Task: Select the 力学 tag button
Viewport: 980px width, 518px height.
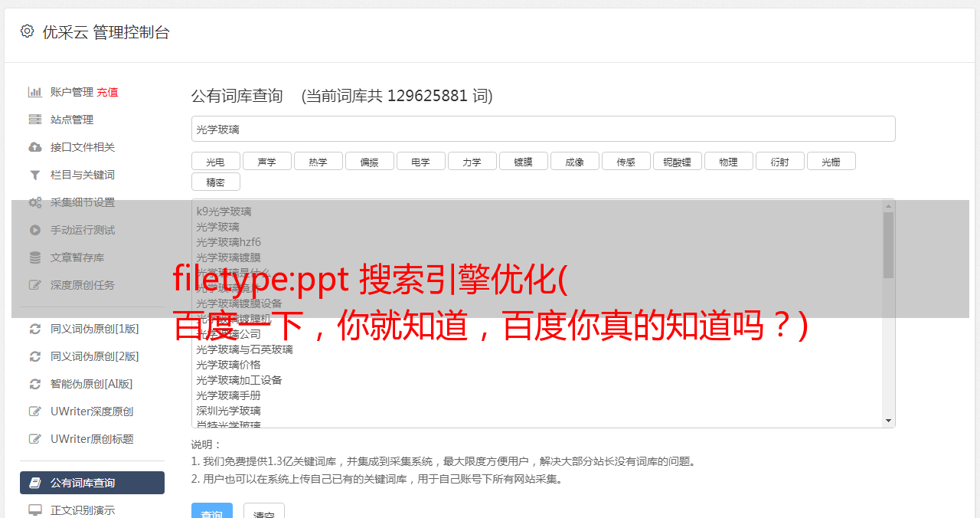Action: coord(472,161)
